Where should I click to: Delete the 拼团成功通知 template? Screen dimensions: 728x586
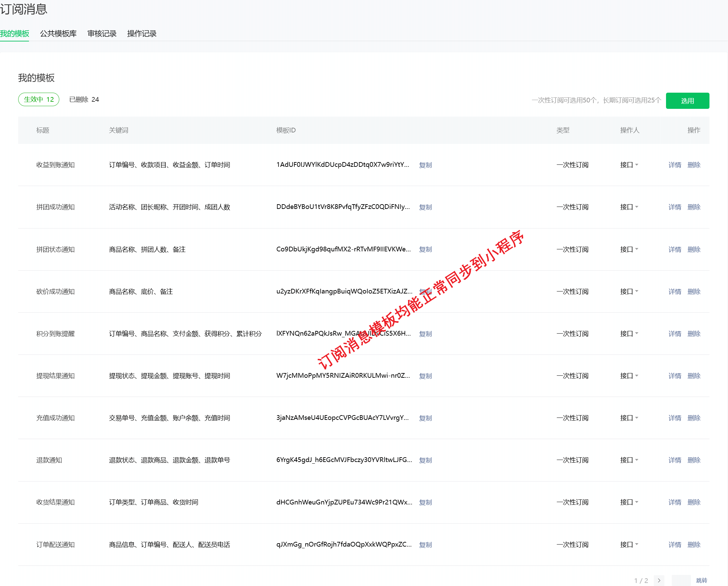694,207
